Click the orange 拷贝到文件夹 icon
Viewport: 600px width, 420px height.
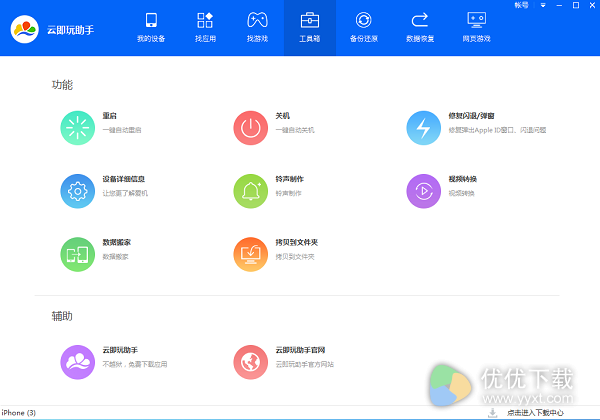point(251,254)
